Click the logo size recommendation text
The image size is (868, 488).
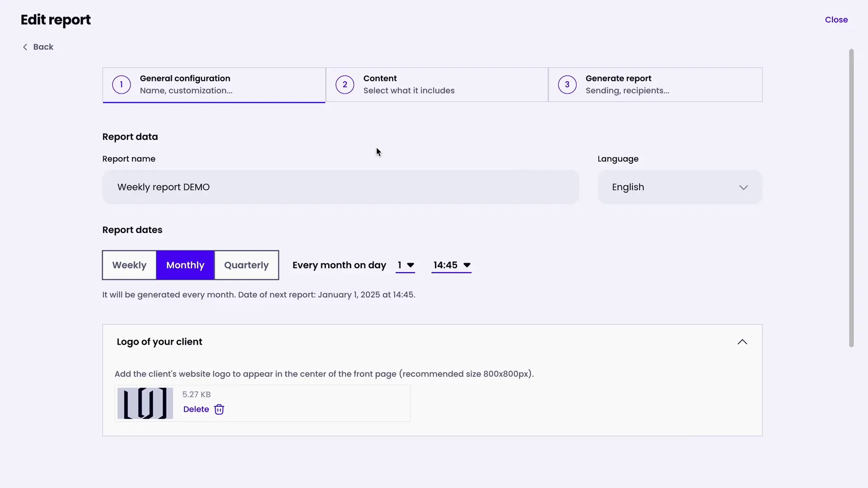coord(324,374)
